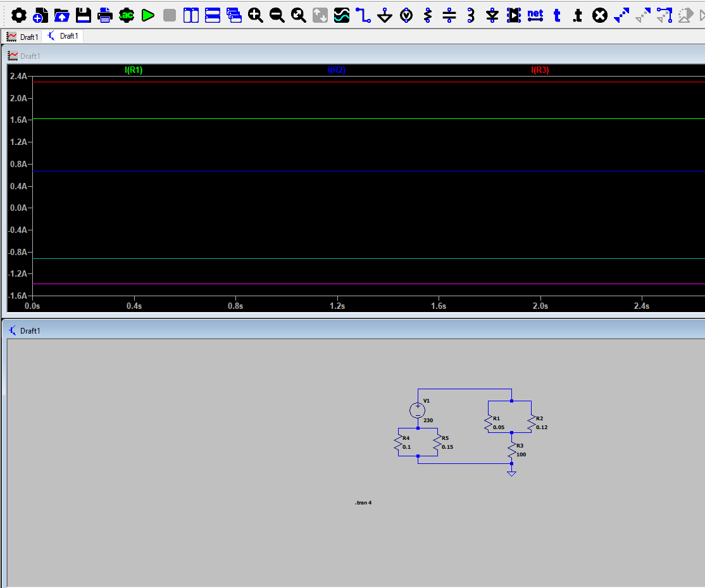The width and height of the screenshot is (705, 588).
Task: Click the Zoom to Fit magnifier
Action: coord(299,15)
